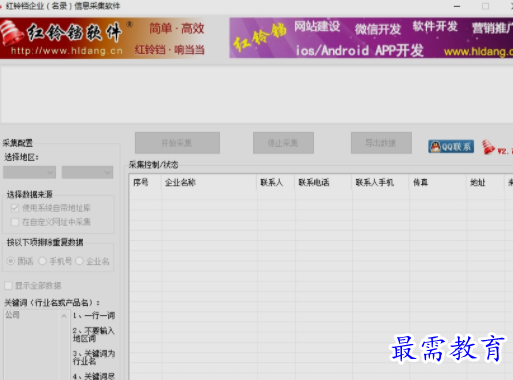Click the www.hldang.cn text in purple banner
The image size is (513, 380).
point(478,52)
